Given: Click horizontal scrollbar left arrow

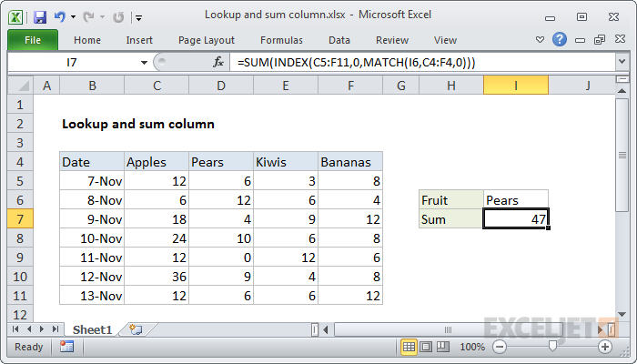Looking at the screenshot, I should click(x=326, y=329).
